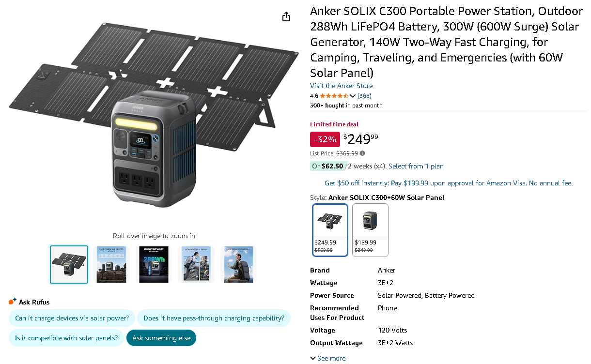Ask Rufus about charging devices via solar power
This screenshot has height=364, width=591.
click(x=72, y=318)
